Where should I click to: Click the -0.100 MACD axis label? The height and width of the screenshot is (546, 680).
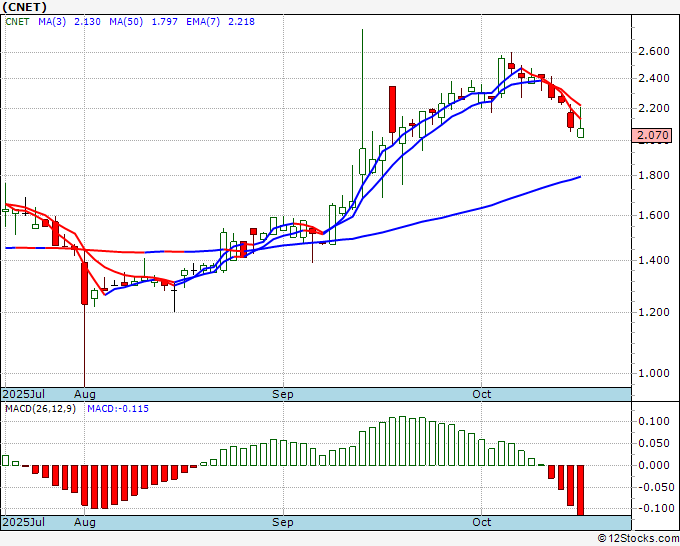[654, 508]
